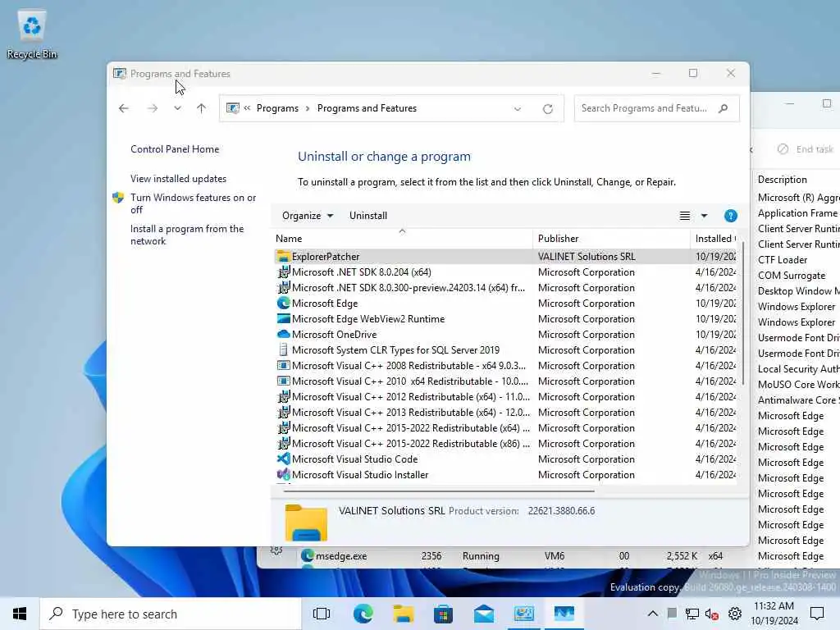Go up one level with up arrow

coord(202,109)
